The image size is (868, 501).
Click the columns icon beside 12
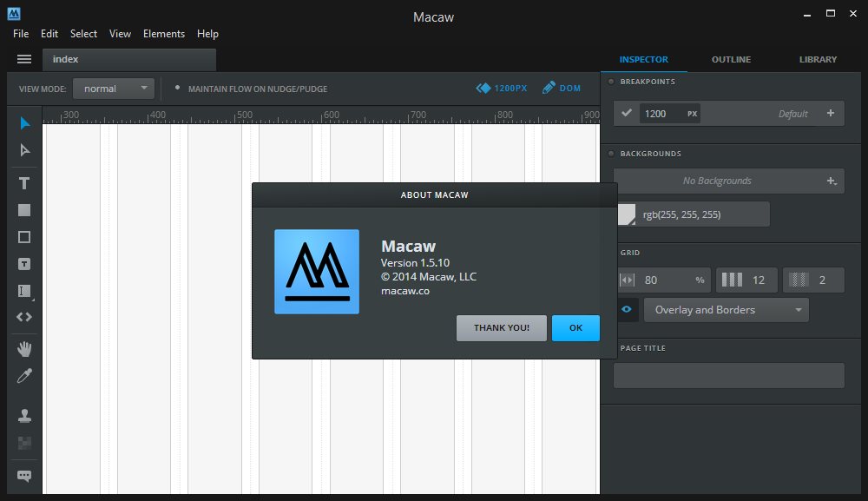[x=732, y=280]
